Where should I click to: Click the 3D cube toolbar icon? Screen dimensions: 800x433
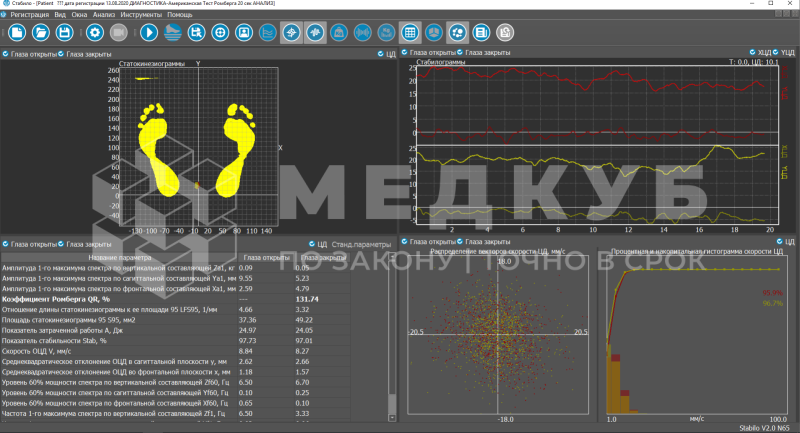(x=434, y=33)
